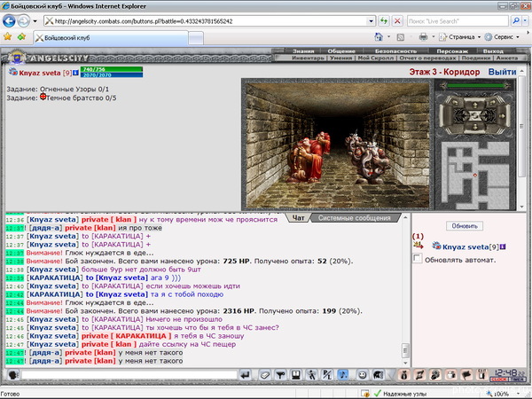Click the browser Stop icon
This screenshot has height=399, width=532.
[x=397, y=21]
